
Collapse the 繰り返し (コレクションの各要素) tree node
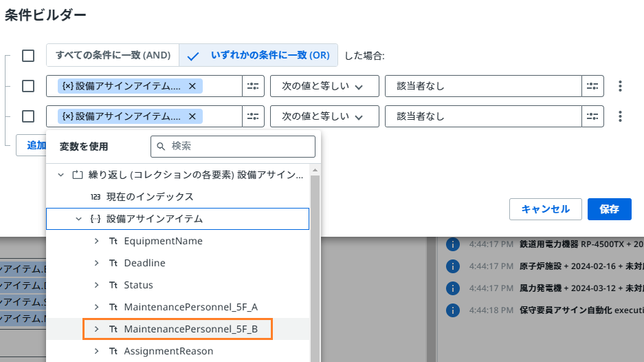[60, 175]
